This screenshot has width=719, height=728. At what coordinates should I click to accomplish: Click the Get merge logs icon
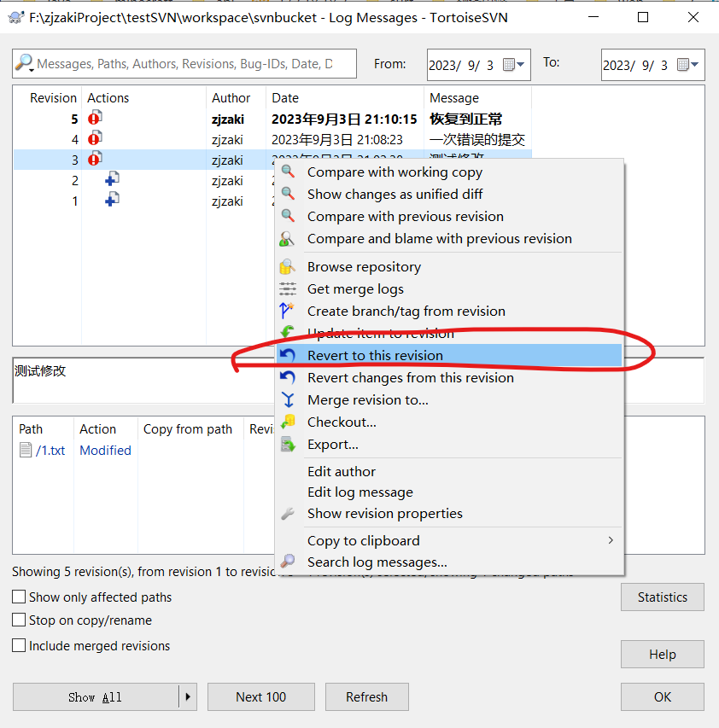pyautogui.click(x=288, y=288)
